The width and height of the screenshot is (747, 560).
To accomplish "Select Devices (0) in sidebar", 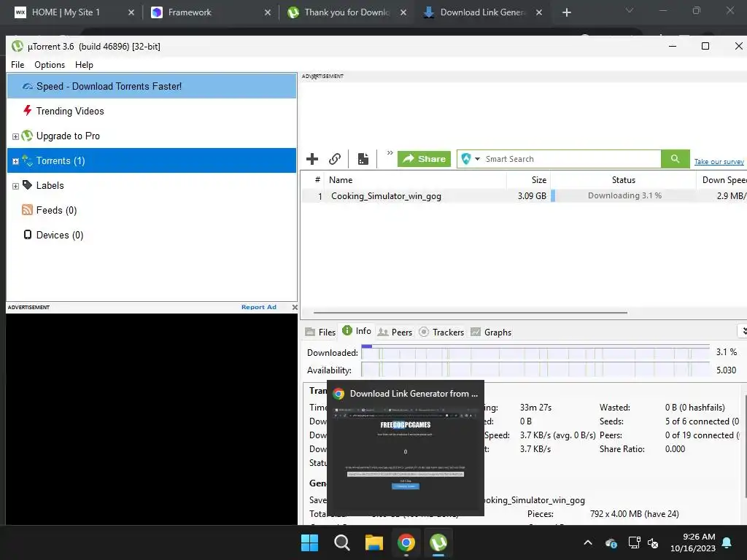I will (60, 236).
